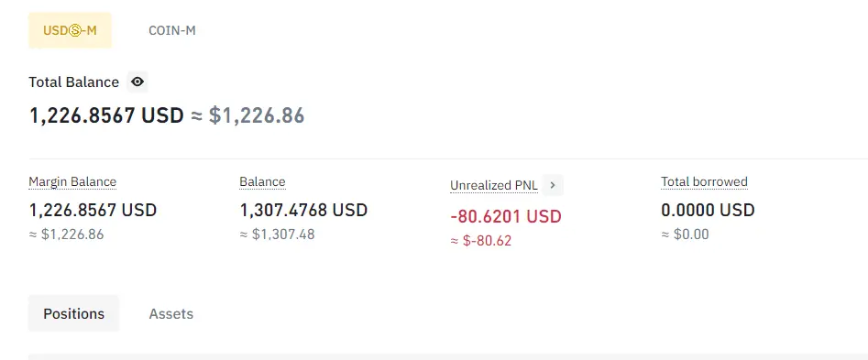Click the Margin Balance label
The height and width of the screenshot is (360, 868).
[x=72, y=182]
